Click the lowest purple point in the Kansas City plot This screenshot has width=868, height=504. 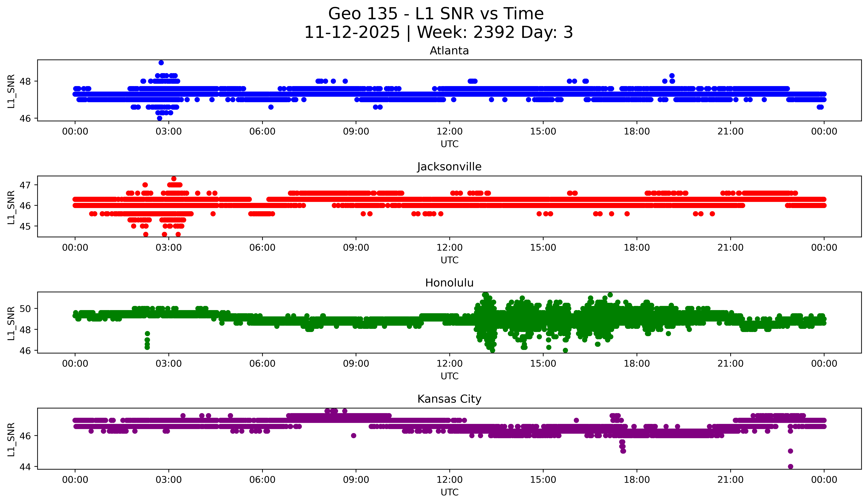pyautogui.click(x=790, y=466)
